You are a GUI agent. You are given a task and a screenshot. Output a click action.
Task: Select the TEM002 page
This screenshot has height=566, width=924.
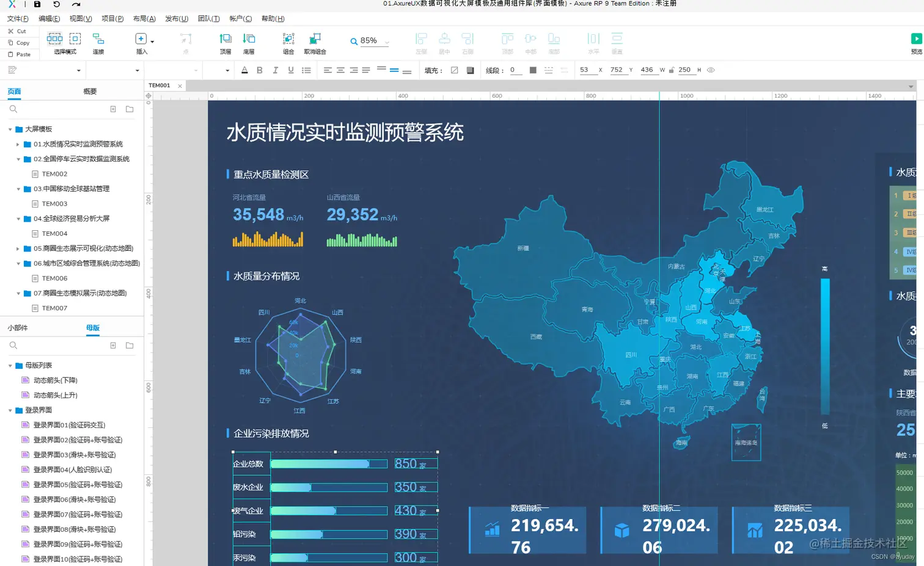[x=54, y=174]
